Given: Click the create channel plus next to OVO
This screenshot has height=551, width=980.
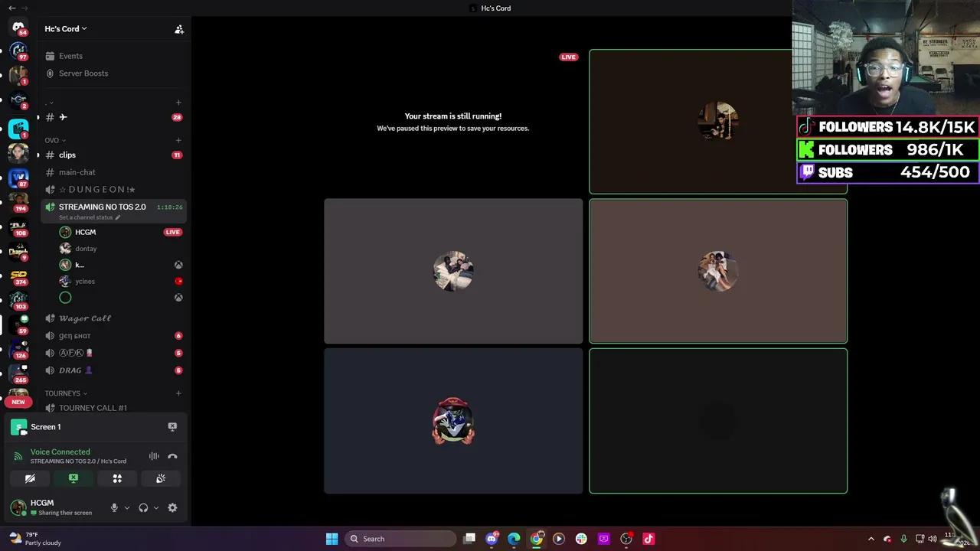Looking at the screenshot, I should point(178,140).
